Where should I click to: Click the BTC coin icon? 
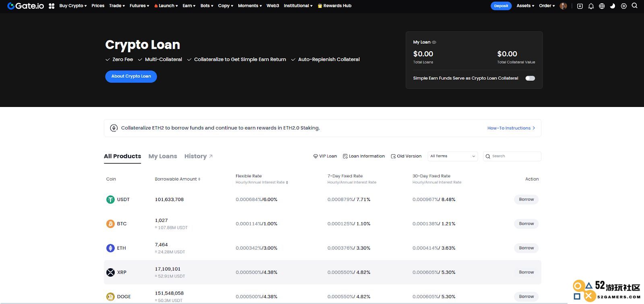(110, 224)
